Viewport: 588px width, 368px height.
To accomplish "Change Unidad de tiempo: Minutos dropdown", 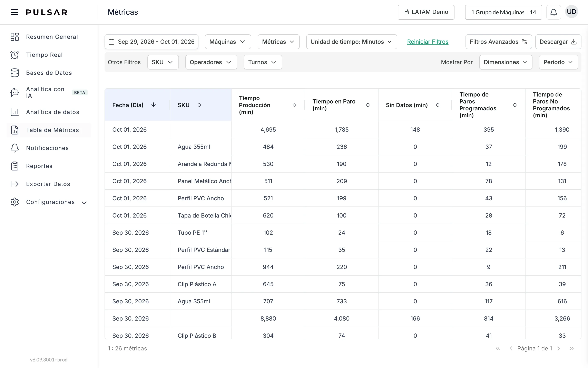I will pos(352,42).
